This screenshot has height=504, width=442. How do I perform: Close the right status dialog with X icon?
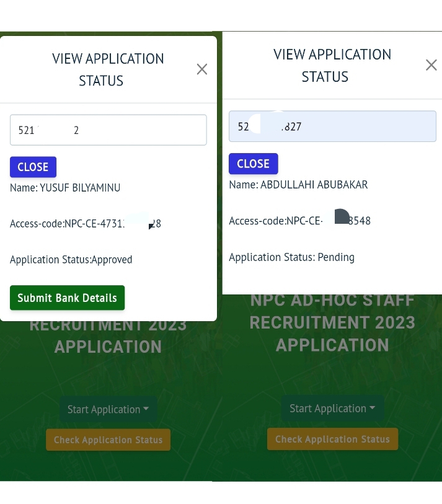[431, 65]
